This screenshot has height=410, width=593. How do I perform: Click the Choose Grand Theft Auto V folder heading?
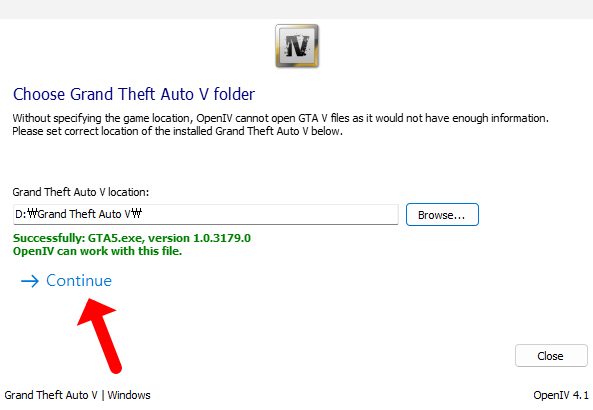[134, 94]
